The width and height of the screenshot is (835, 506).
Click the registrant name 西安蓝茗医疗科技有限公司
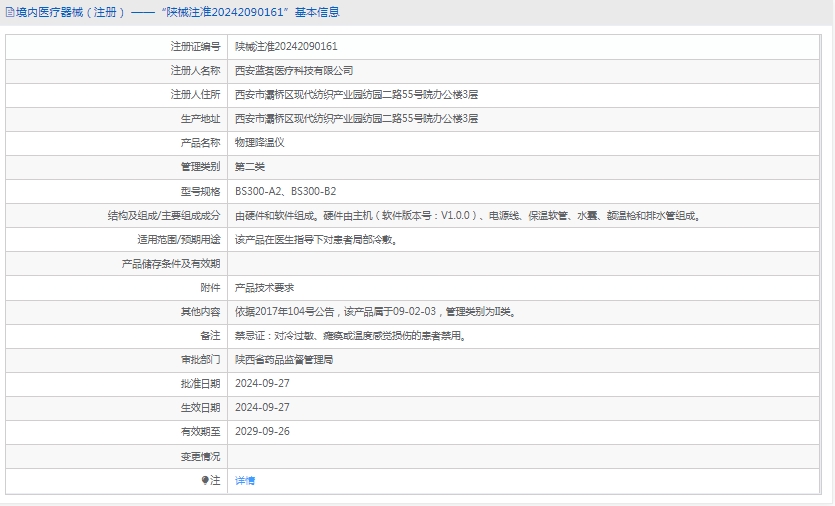coord(294,71)
